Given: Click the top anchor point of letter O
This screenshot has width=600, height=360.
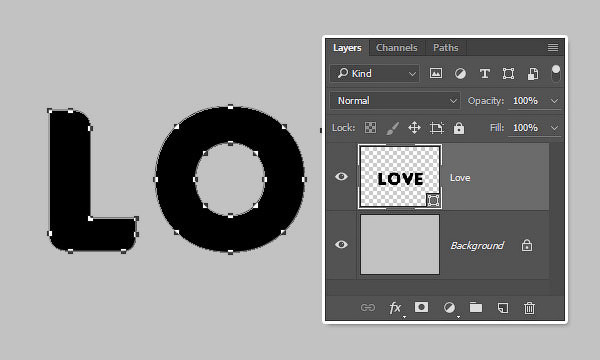Looking at the screenshot, I should (x=230, y=107).
